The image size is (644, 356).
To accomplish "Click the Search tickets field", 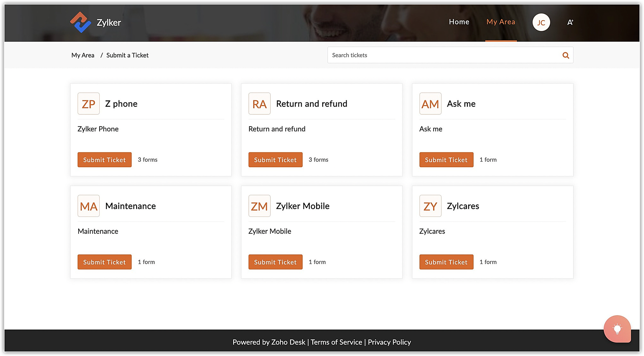I will pos(444,55).
